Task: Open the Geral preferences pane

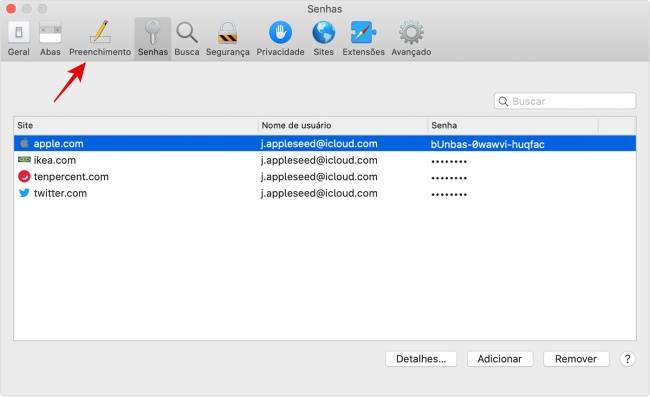Action: (x=19, y=39)
